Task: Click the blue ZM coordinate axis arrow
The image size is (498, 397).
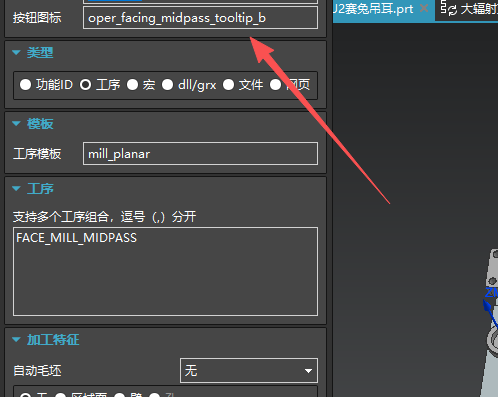Action: [x=489, y=312]
